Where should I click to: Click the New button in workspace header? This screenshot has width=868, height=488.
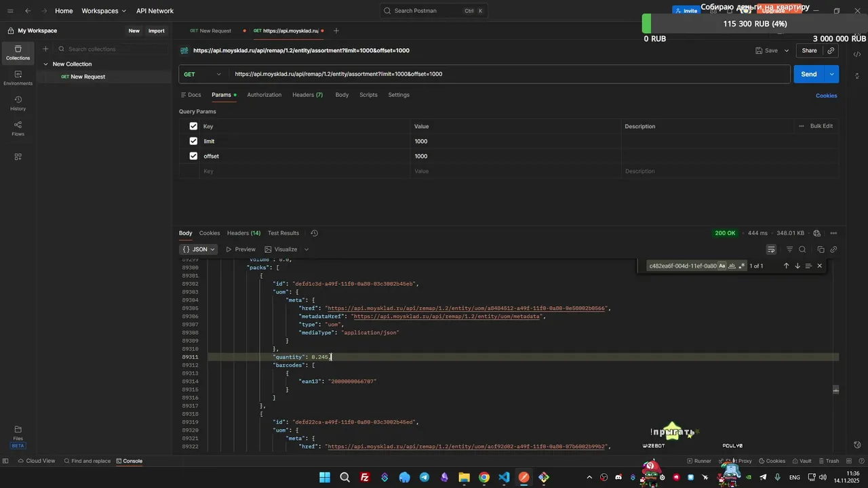tap(134, 30)
